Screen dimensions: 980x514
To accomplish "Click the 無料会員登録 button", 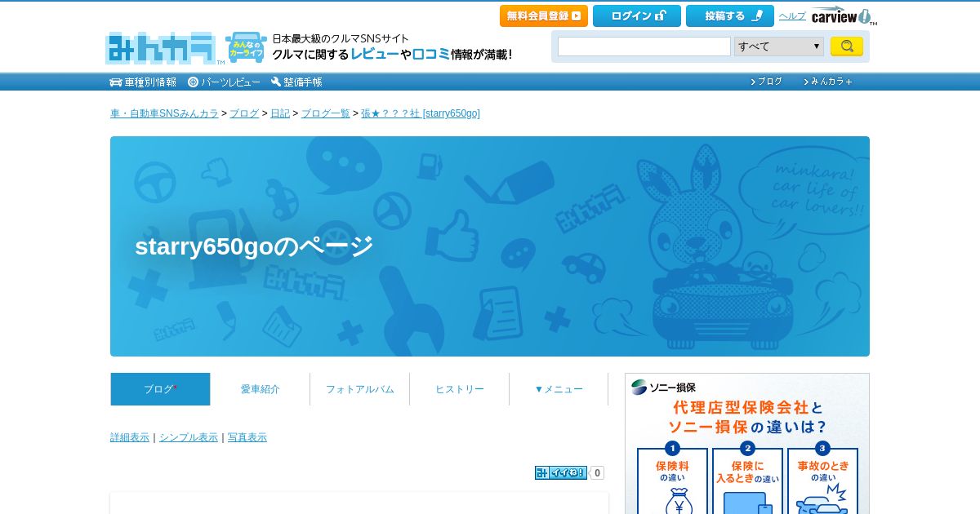I will pos(544,16).
